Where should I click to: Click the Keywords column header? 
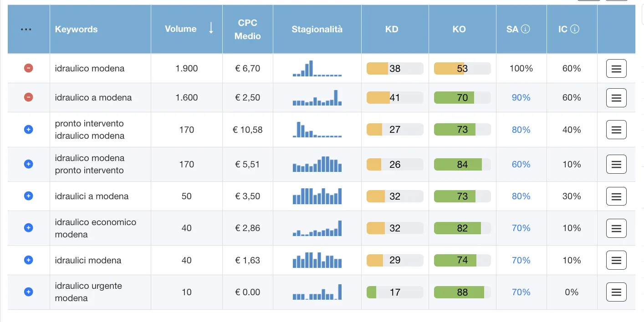(76, 29)
